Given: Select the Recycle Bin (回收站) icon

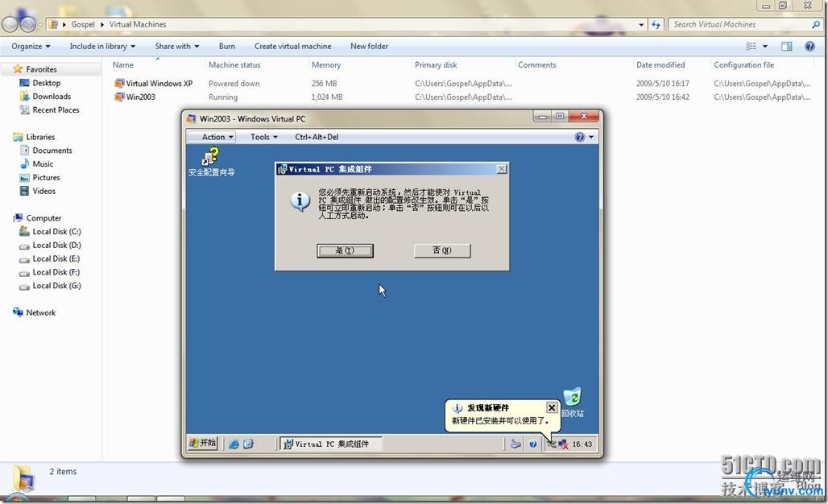Looking at the screenshot, I should (573, 403).
